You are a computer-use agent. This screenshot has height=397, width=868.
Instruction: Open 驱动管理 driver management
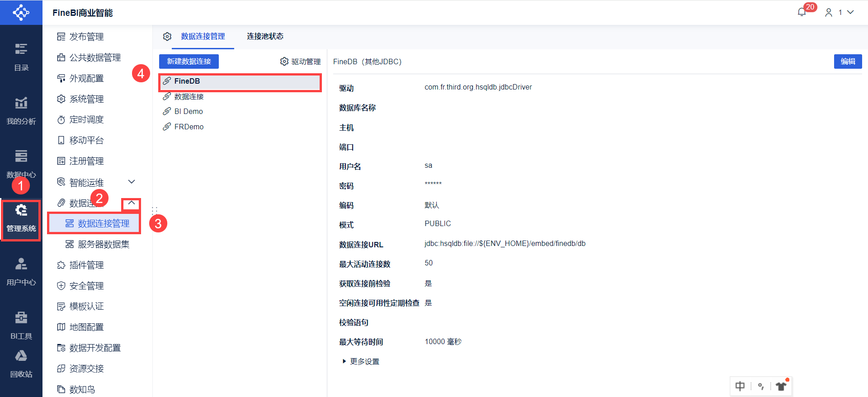pyautogui.click(x=301, y=61)
